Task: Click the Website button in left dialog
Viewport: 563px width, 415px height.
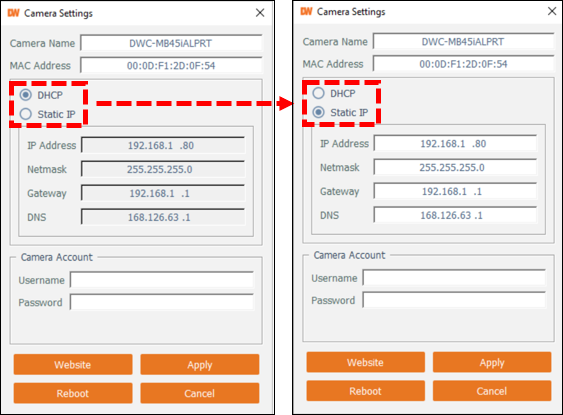Action: (73, 364)
